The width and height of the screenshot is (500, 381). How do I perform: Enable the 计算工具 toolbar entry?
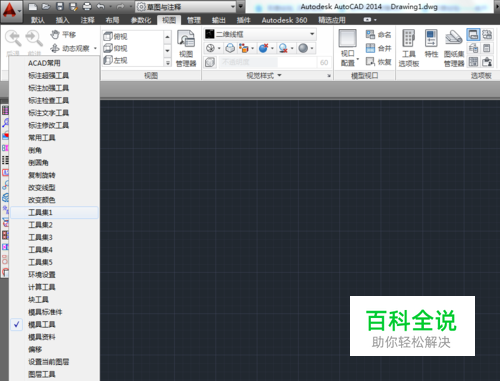(54, 287)
